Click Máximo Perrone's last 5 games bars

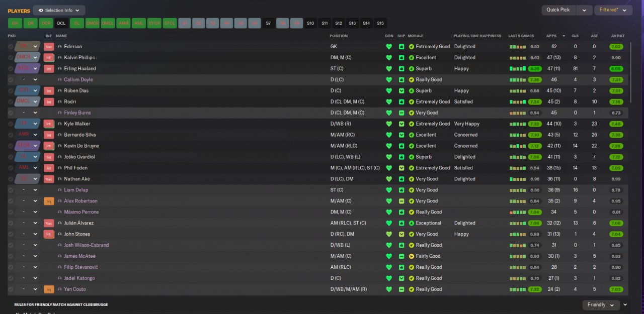[517, 212]
